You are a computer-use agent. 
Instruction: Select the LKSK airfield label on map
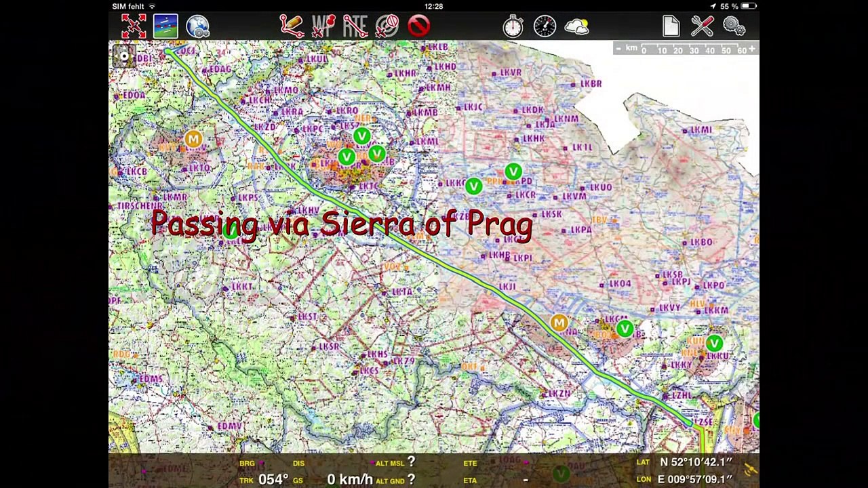[x=551, y=213]
